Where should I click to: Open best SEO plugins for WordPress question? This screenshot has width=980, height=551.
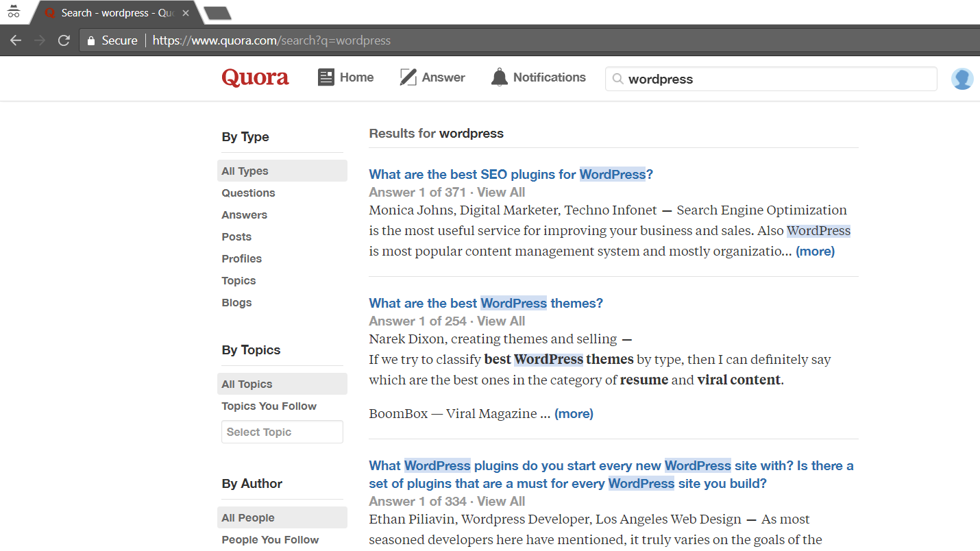point(511,174)
